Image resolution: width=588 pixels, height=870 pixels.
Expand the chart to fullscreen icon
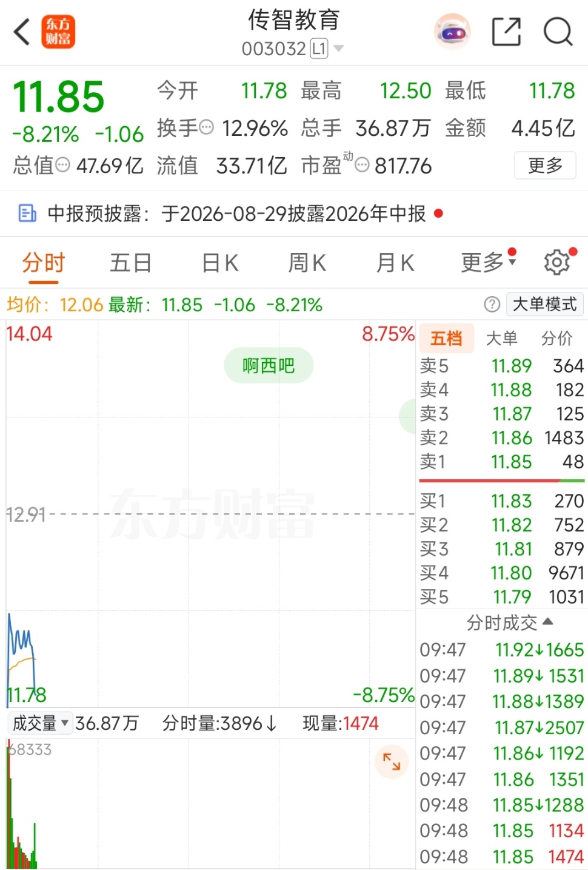(392, 761)
